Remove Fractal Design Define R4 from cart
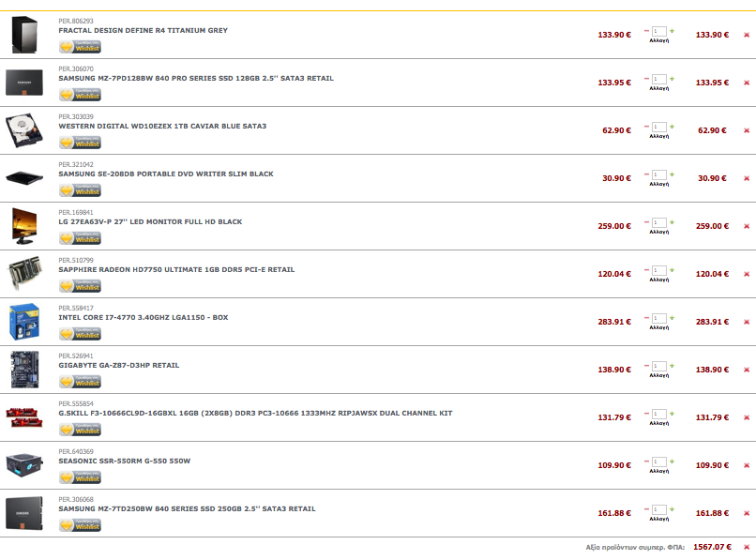Screen dimensions: 756x560 747,35
